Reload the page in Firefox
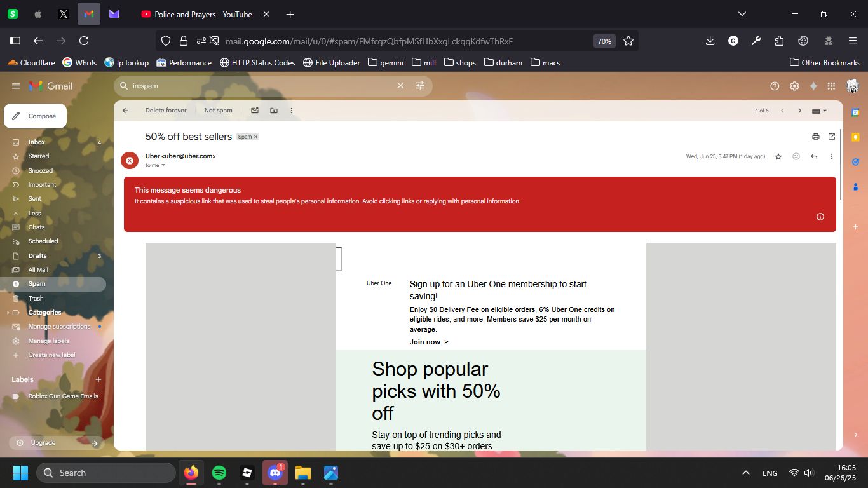Viewport: 868px width, 488px height. (84, 41)
